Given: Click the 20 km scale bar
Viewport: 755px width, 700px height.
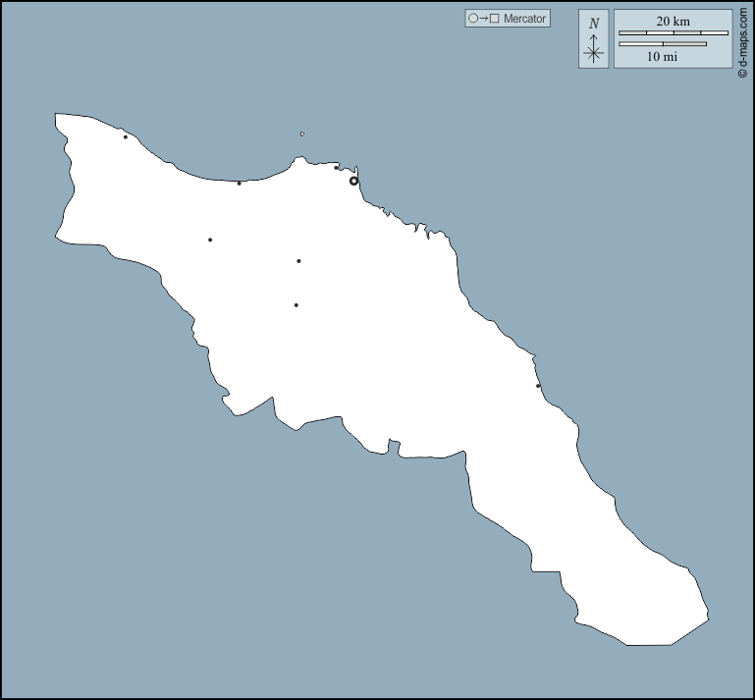Looking at the screenshot, I should 673,33.
